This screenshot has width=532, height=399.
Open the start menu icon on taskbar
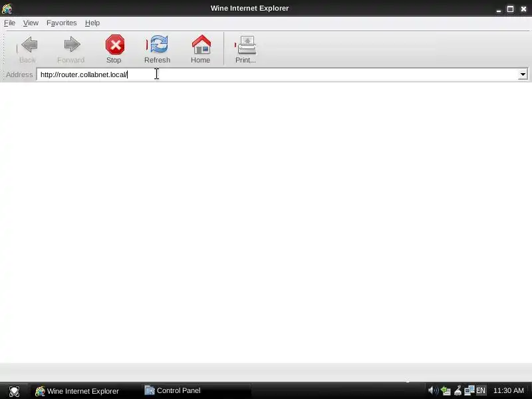click(x=14, y=391)
